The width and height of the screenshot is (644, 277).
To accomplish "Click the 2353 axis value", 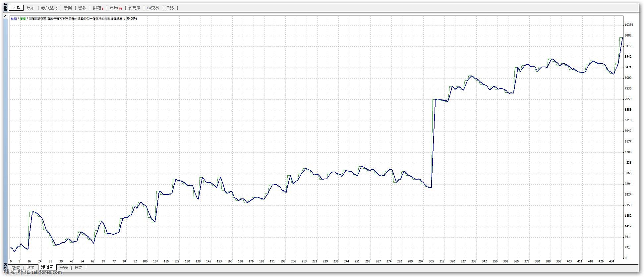I will click(628, 205).
